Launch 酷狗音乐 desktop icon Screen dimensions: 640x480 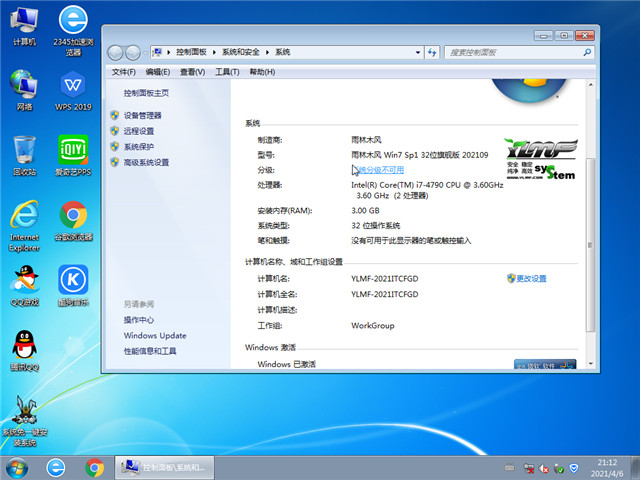73,286
